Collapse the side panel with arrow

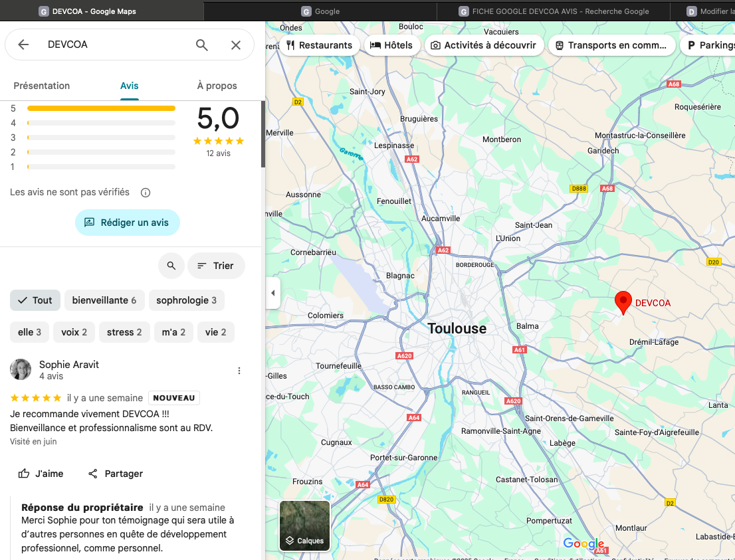click(273, 294)
